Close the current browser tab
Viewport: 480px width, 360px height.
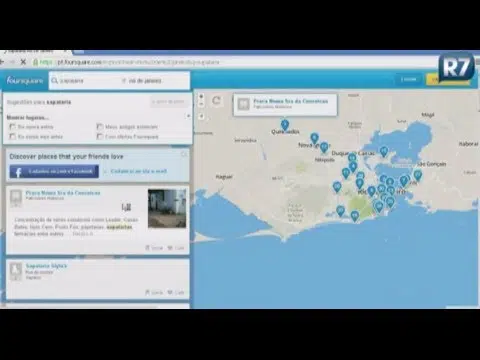[x=66, y=52]
